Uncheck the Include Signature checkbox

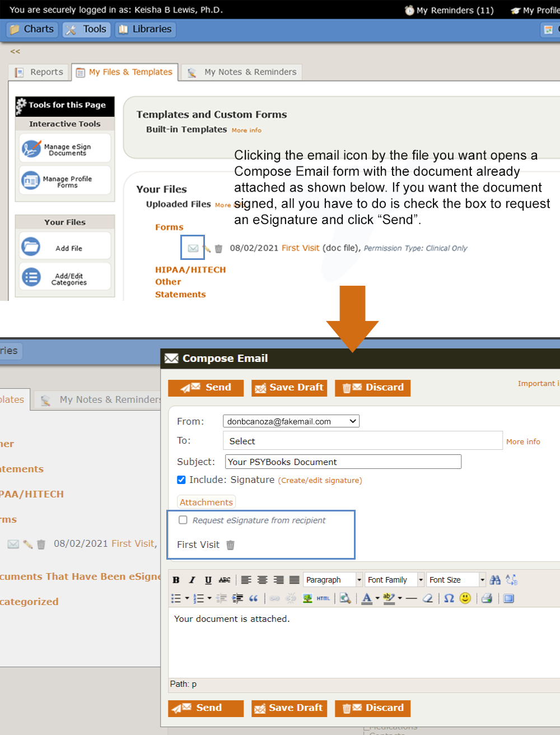pos(181,480)
